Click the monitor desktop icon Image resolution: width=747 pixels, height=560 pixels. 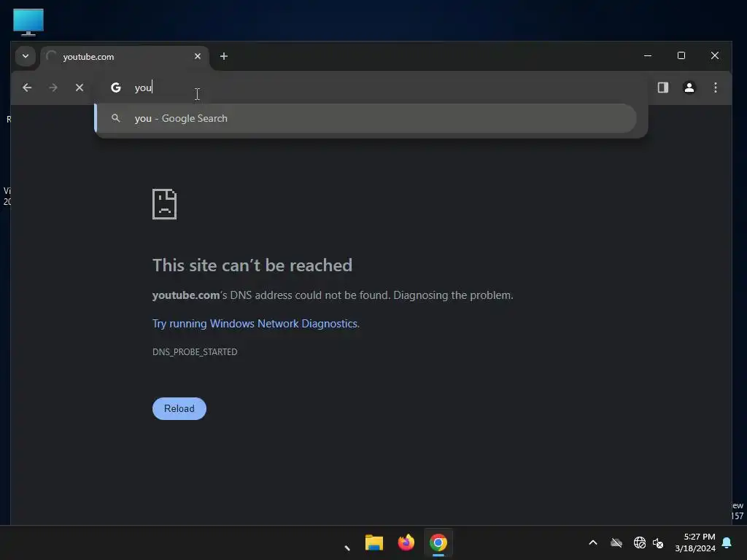(28, 22)
